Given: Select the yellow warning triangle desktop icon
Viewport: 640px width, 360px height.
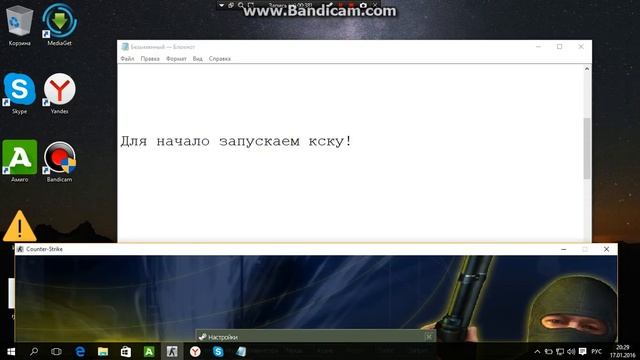Looking at the screenshot, I should [x=19, y=226].
